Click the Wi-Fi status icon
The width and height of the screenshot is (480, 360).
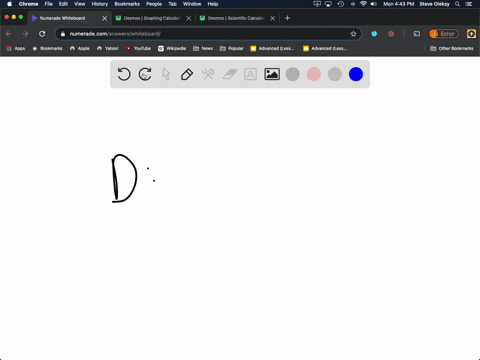[363, 4]
